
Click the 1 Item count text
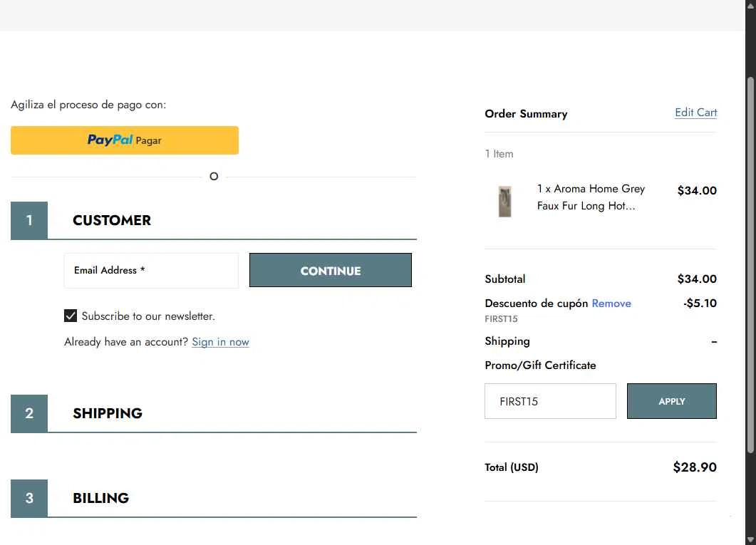499,154
